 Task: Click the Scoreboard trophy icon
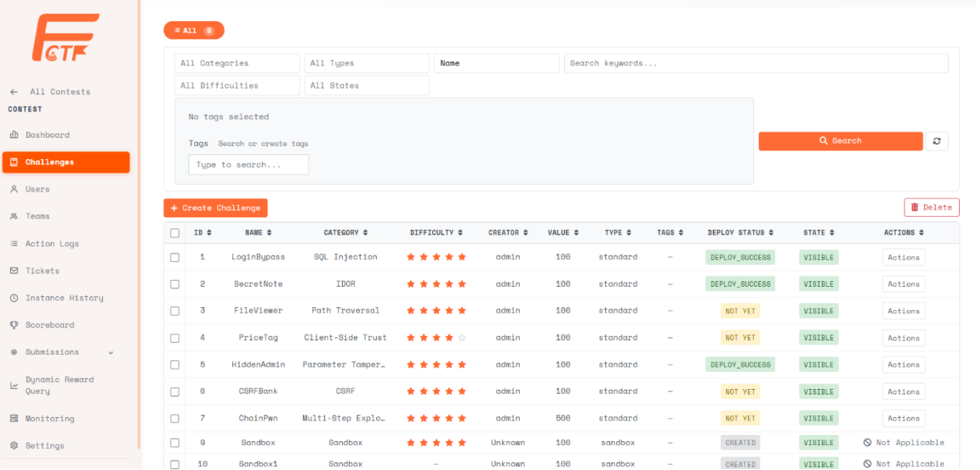(14, 325)
